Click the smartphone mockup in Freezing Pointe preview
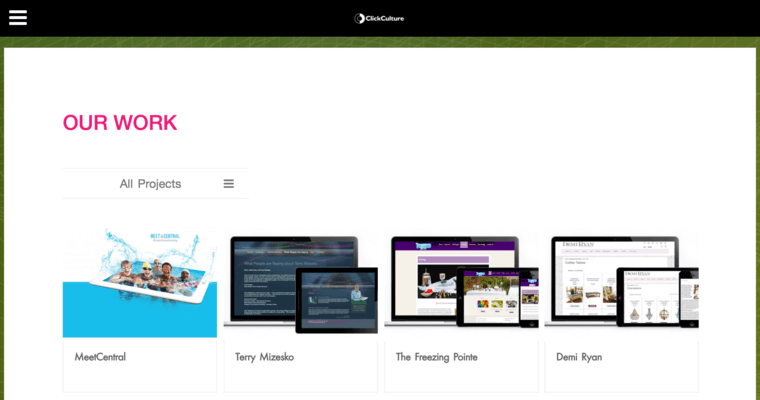Viewport: 760px width, 400px height. (529, 297)
